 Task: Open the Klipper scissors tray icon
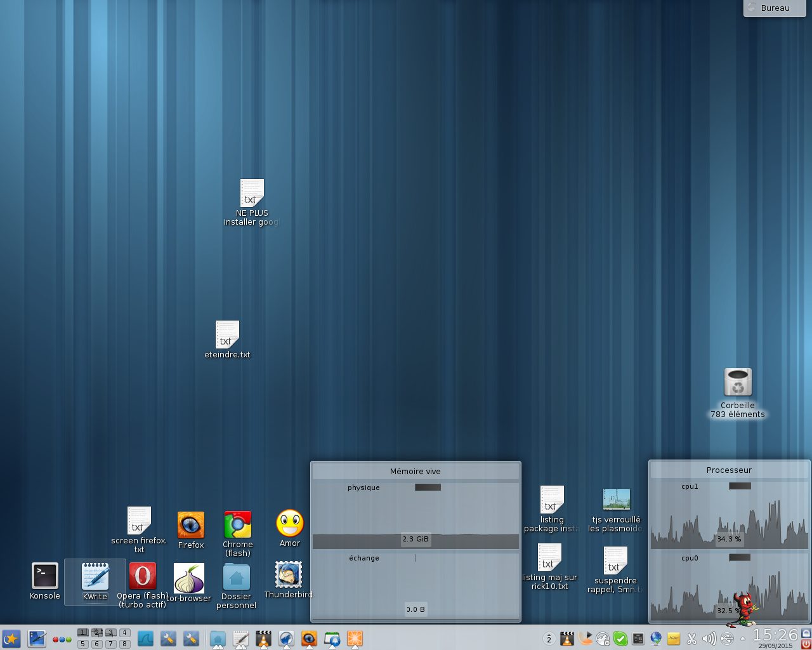tap(692, 639)
